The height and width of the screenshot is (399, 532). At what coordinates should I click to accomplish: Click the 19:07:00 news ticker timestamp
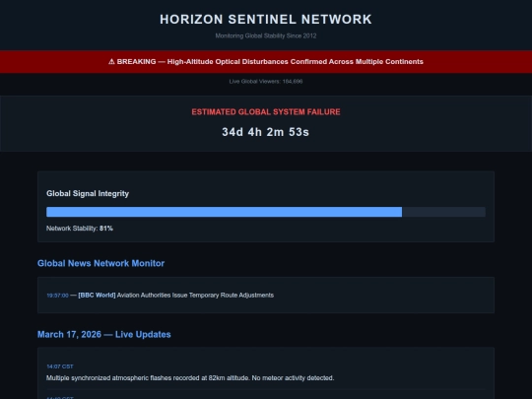[x=57, y=296]
